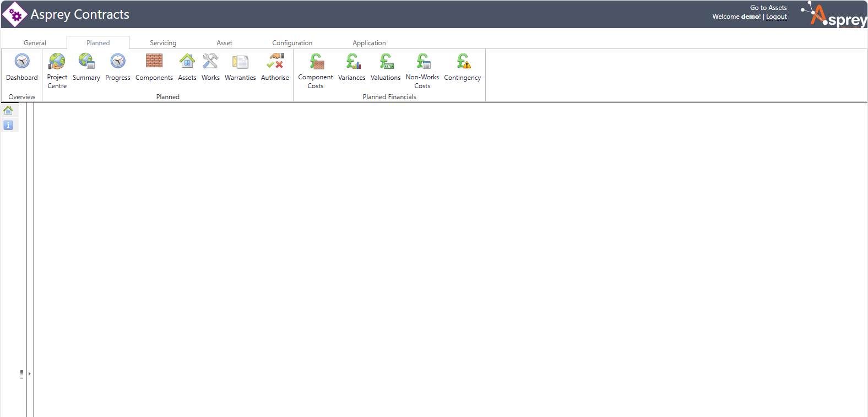Open Assets house icon in ribbon
Viewport: 868px width, 417px height.
(x=187, y=62)
